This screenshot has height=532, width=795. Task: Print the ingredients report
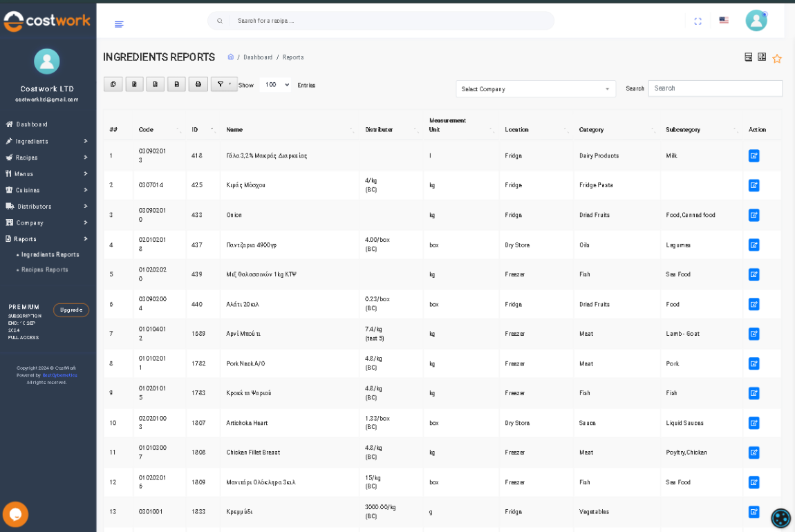[x=198, y=84]
